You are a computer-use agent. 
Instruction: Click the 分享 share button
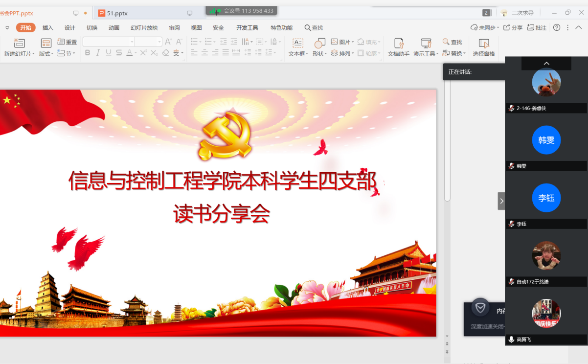513,28
